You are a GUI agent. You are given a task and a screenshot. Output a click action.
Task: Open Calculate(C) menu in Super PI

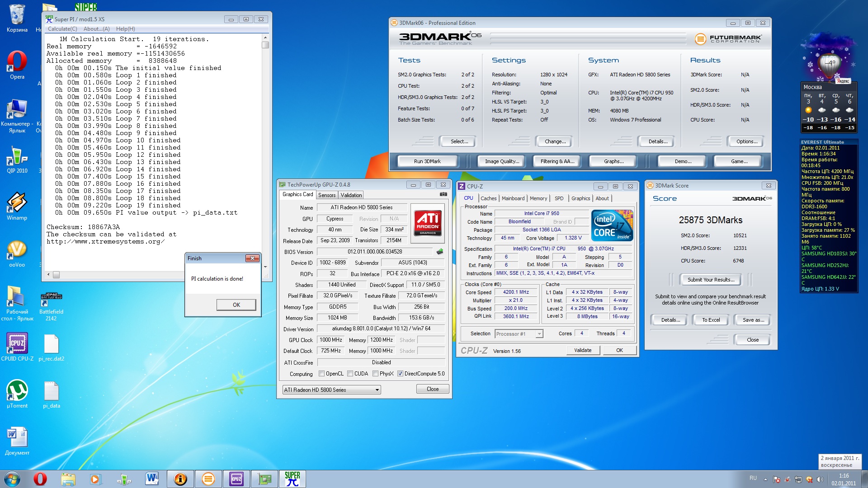[x=62, y=29]
